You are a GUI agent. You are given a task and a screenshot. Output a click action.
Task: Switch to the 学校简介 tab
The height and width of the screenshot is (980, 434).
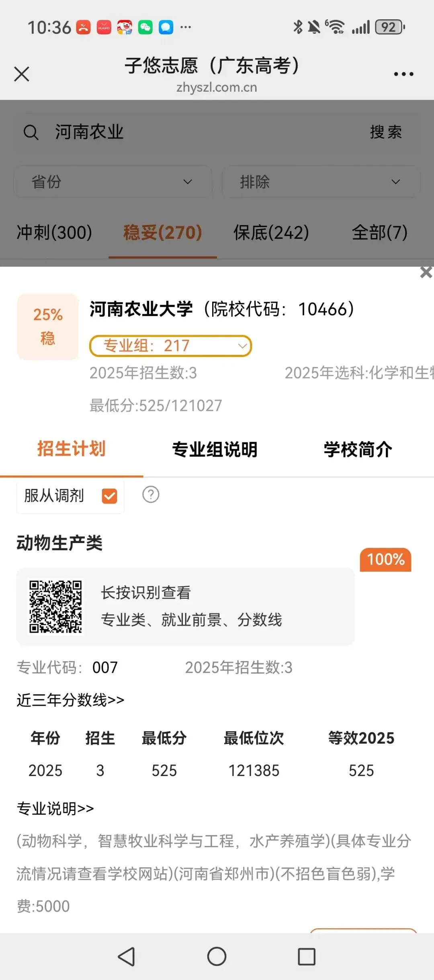[x=358, y=449]
